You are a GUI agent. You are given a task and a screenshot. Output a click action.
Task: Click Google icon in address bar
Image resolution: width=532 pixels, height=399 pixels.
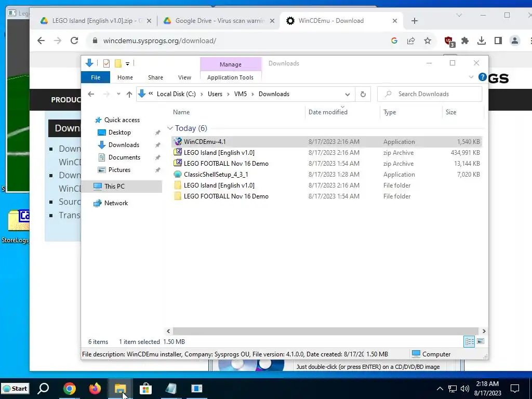pos(394,41)
